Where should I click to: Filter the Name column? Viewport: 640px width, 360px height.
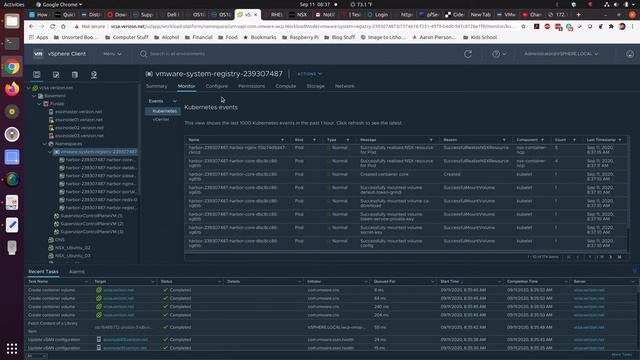tap(282, 140)
